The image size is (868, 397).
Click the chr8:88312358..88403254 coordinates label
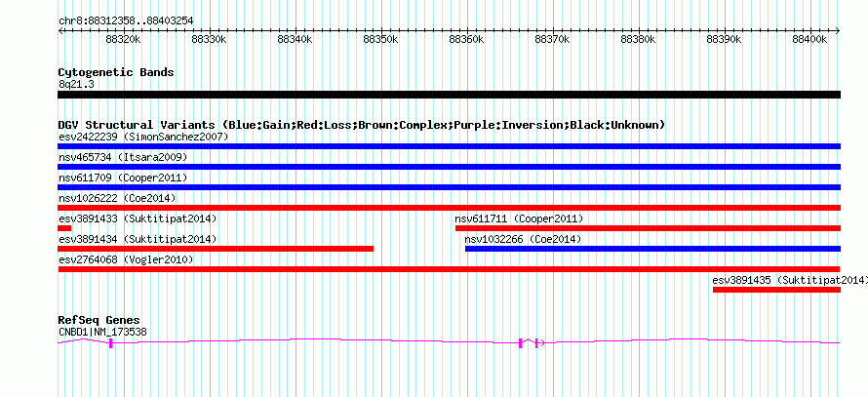[x=126, y=21]
